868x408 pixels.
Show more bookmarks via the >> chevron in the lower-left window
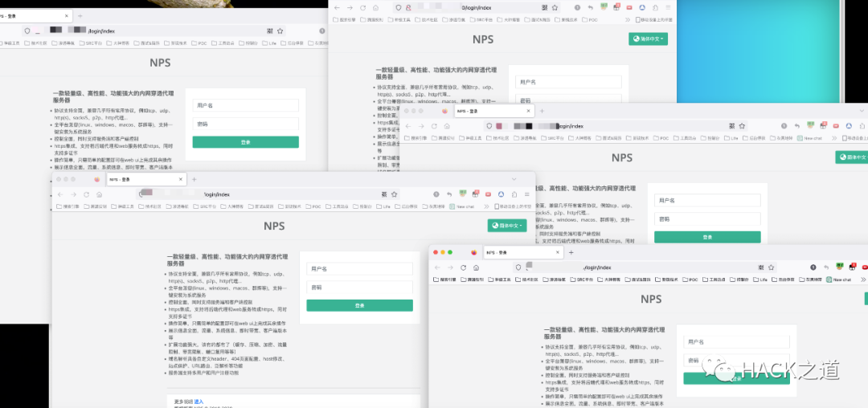pyautogui.click(x=486, y=206)
